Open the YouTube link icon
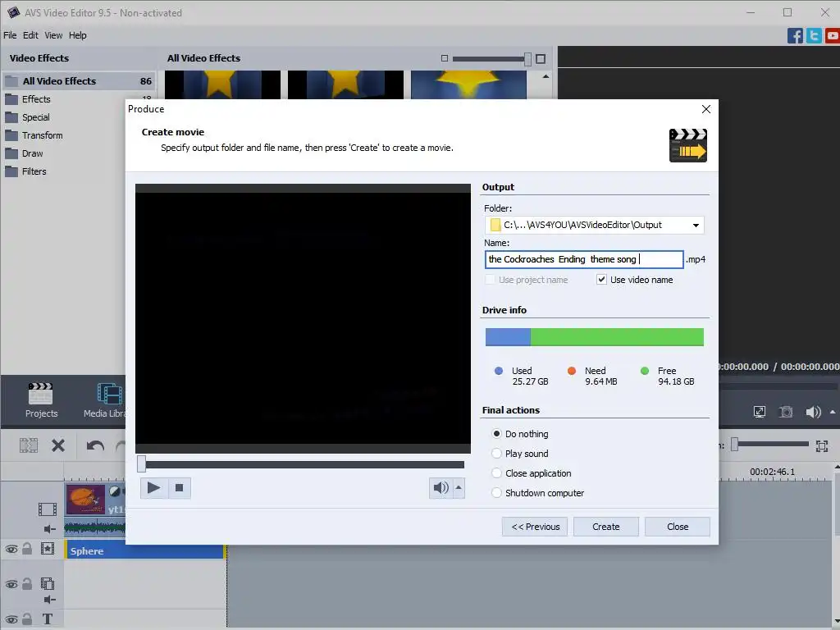This screenshot has height=630, width=840. tap(833, 36)
